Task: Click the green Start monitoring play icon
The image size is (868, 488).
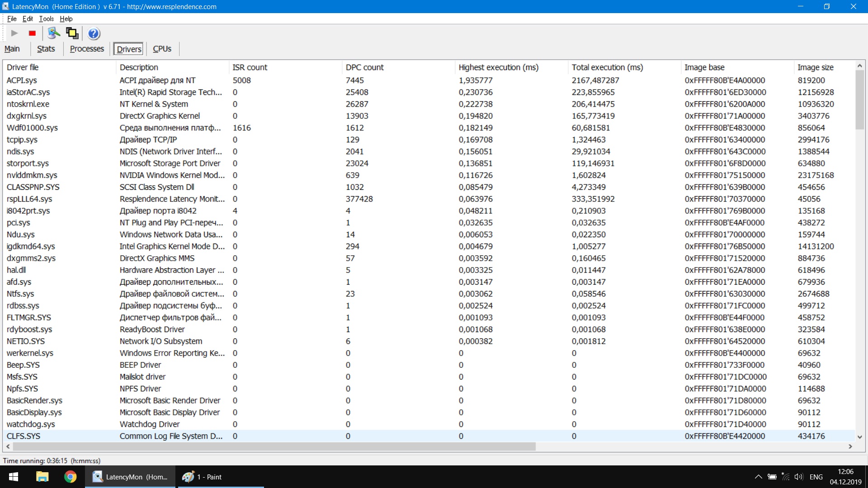Action: click(x=14, y=33)
